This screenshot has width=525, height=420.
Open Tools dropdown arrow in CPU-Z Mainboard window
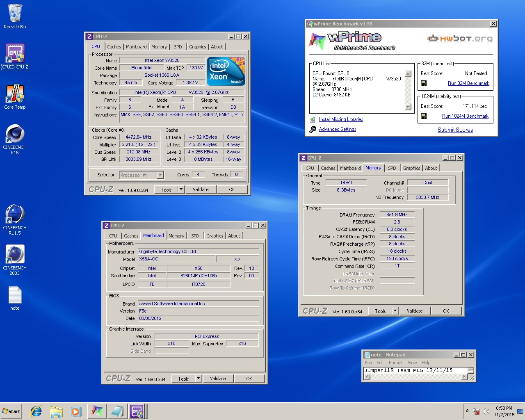point(198,379)
